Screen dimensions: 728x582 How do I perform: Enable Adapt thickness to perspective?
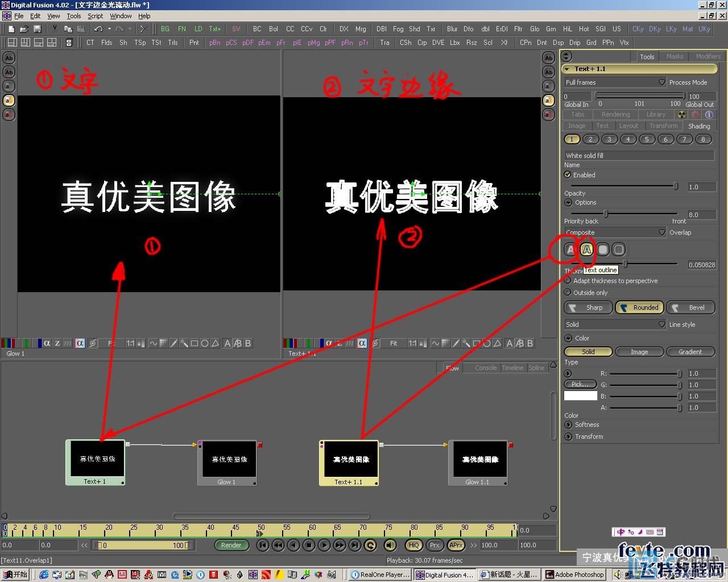coord(568,281)
